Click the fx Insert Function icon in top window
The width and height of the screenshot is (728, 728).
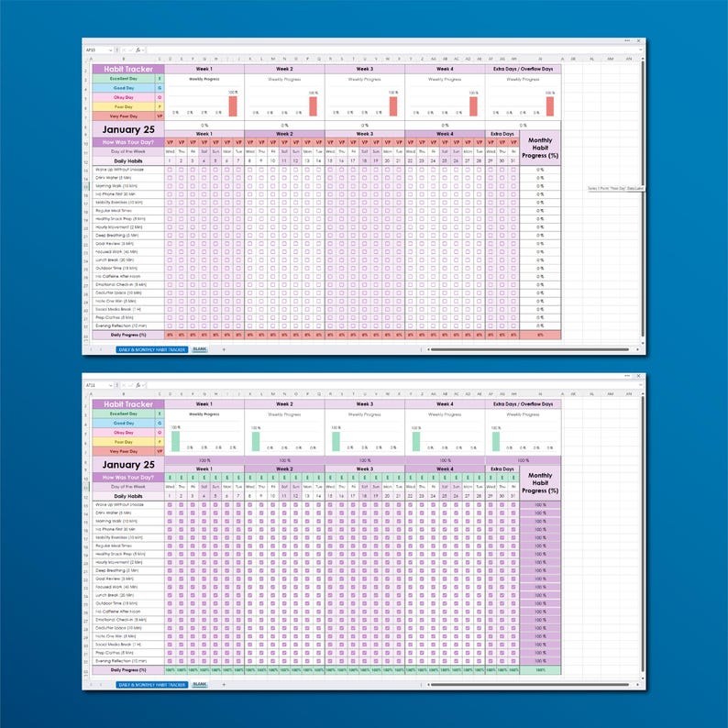[138, 50]
